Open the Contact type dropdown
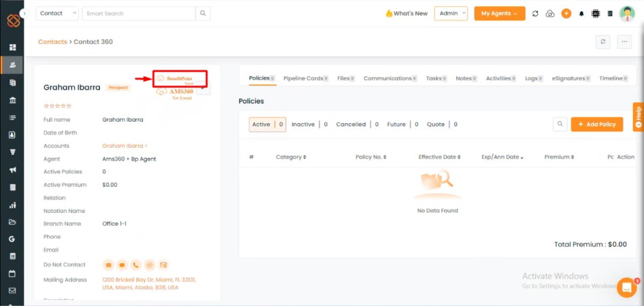This screenshot has width=644, height=306. click(x=57, y=14)
